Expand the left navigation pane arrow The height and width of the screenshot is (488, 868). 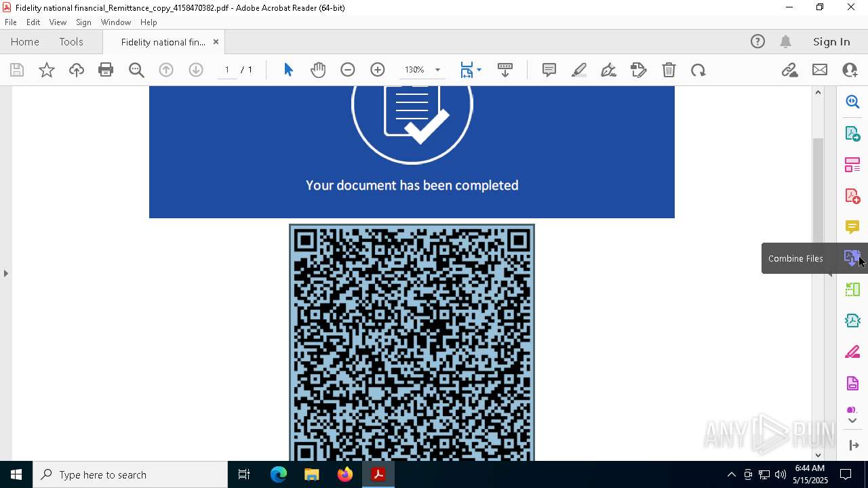tap(5, 273)
